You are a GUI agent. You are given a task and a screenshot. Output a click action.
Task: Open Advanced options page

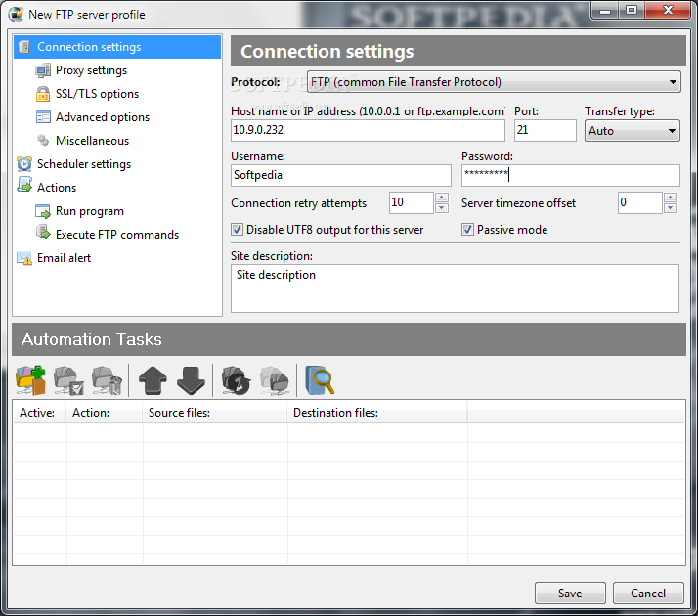(x=103, y=117)
